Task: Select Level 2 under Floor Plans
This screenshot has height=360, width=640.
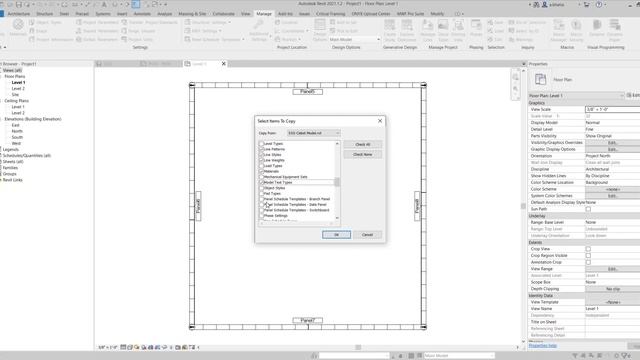Action: (18, 89)
